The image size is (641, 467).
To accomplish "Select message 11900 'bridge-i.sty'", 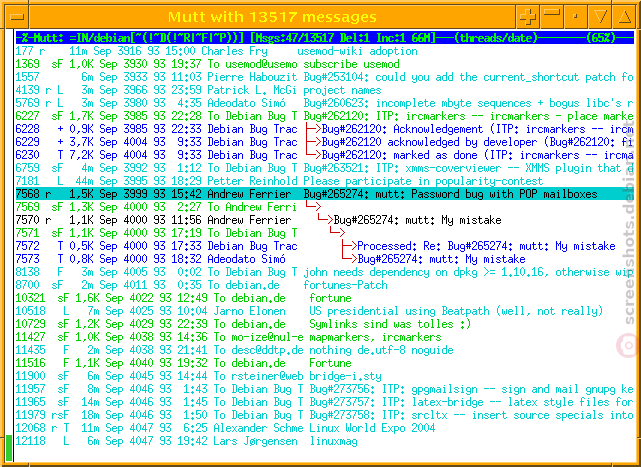I will [x=325, y=376].
